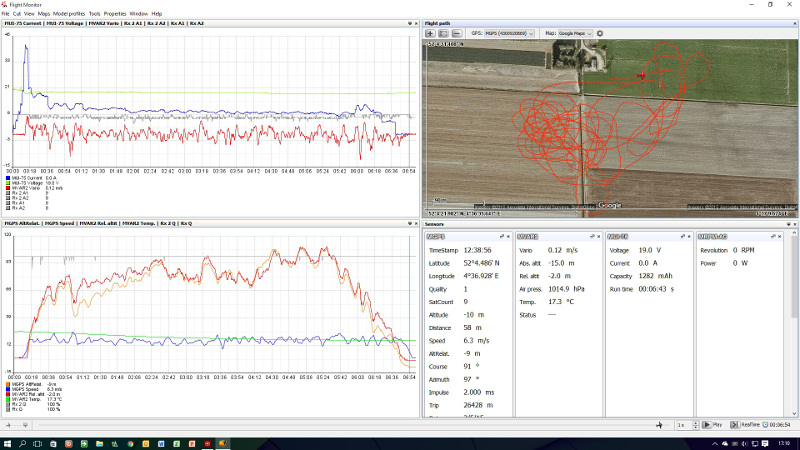This screenshot has height=450, width=800.
Task: Close the MVAR2 sensor panel
Action: click(598, 237)
